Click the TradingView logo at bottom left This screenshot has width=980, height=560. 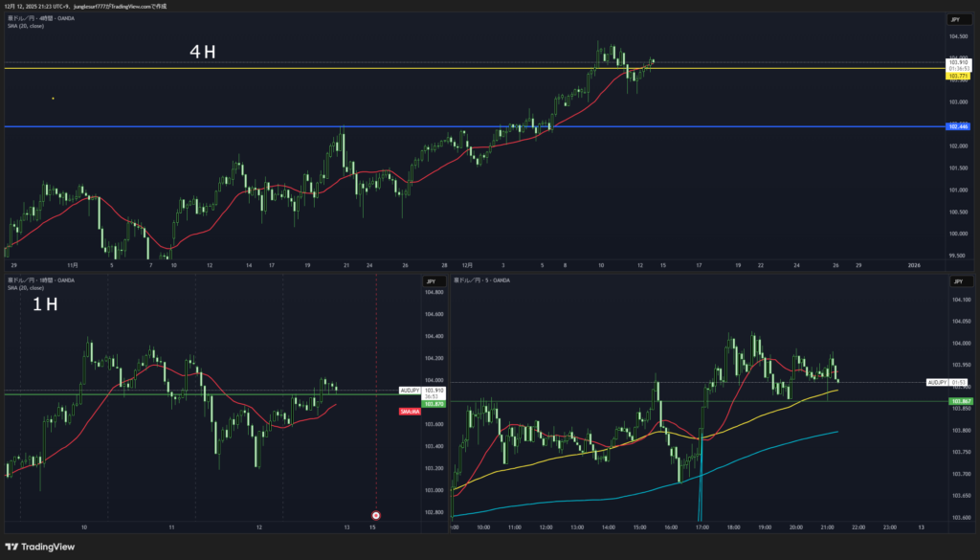[38, 546]
